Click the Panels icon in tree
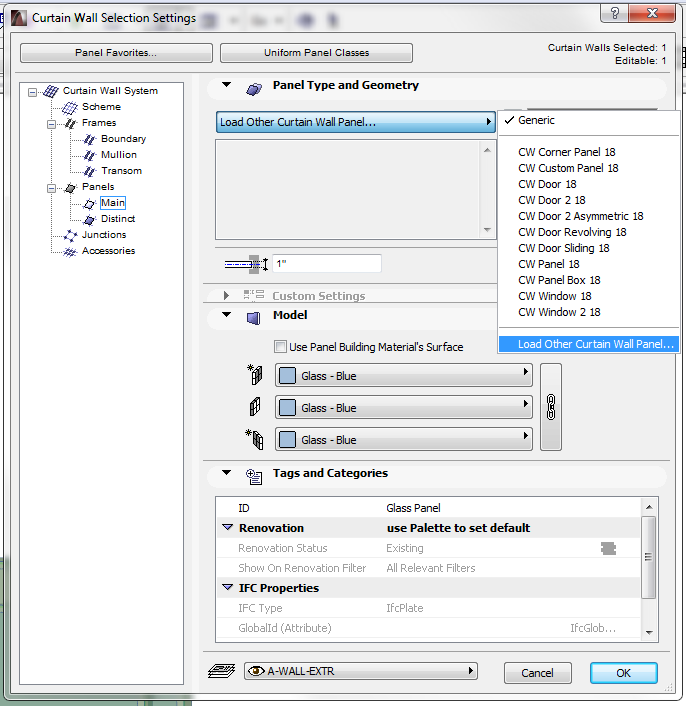 [x=71, y=188]
